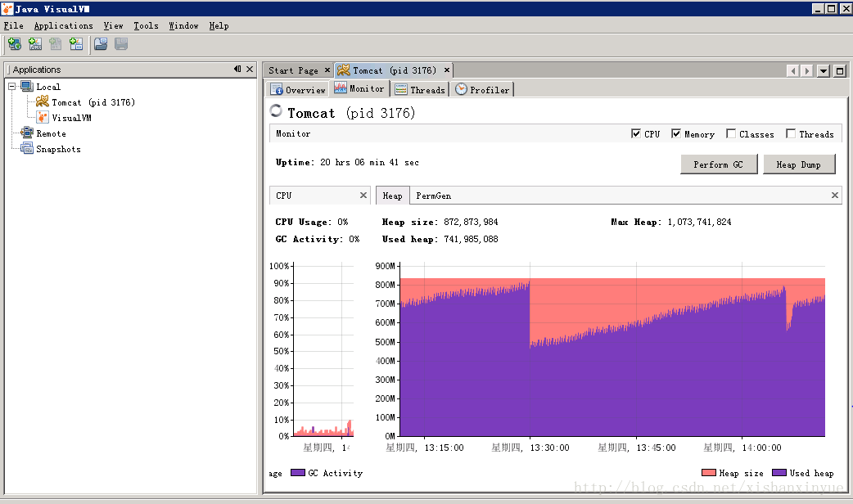853x504 pixels.
Task: Open the Profiler tab
Action: (482, 90)
